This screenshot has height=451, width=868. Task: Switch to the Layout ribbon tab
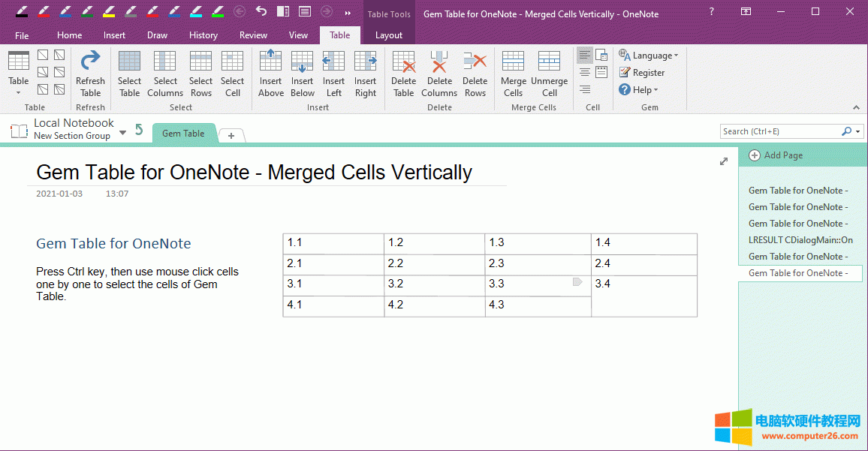click(389, 35)
